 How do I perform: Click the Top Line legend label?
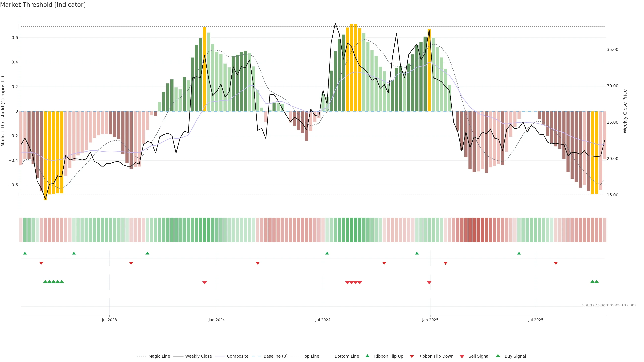tap(311, 356)
